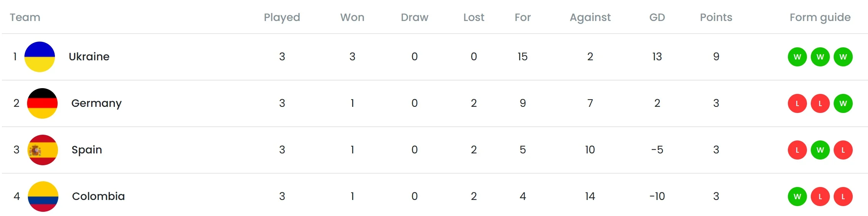Select the Spain team name
This screenshot has width=868, height=216.
[87, 150]
